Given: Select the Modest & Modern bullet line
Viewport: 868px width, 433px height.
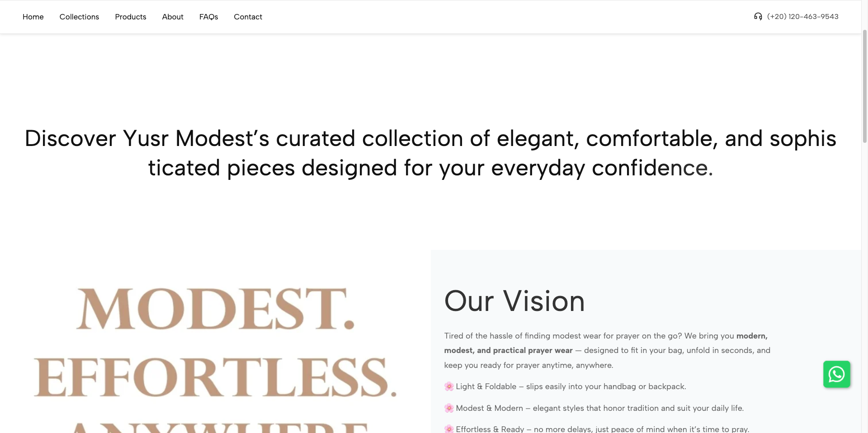Looking at the screenshot, I should pyautogui.click(x=594, y=408).
